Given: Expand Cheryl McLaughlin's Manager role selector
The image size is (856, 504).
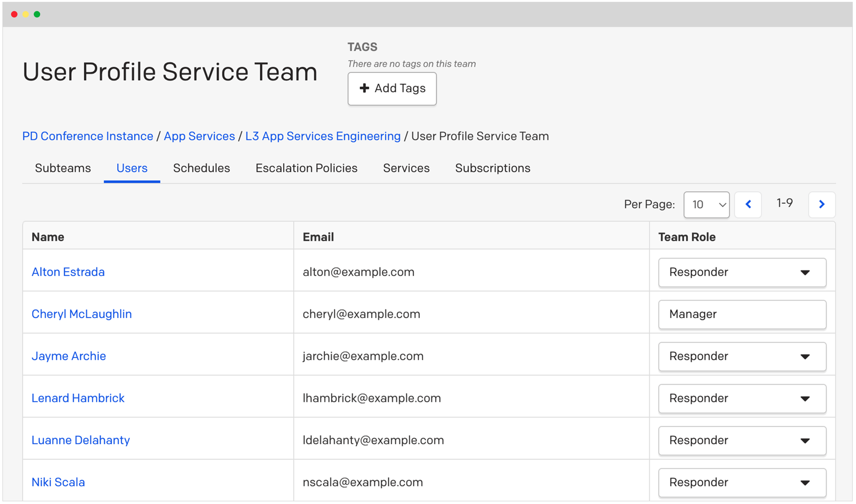Looking at the screenshot, I should [742, 314].
